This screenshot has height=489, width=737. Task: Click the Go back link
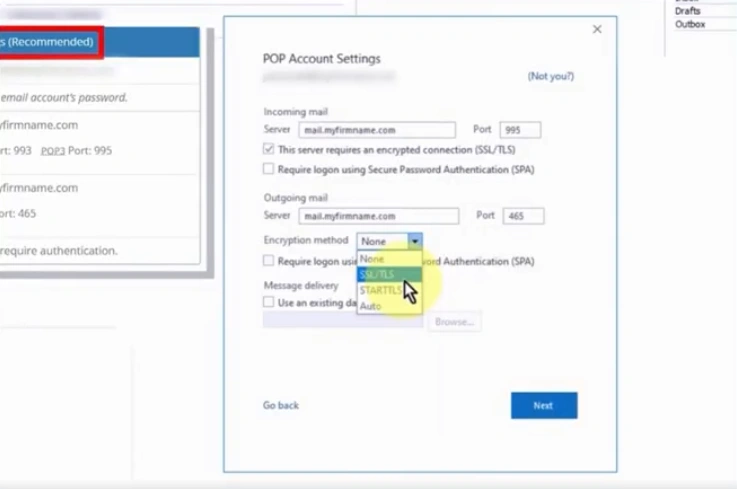[281, 405]
